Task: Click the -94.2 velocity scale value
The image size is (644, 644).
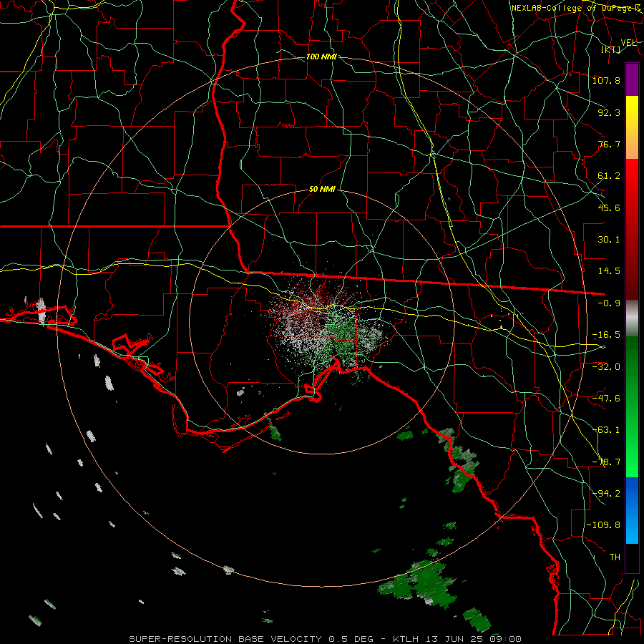Action: [x=606, y=494]
